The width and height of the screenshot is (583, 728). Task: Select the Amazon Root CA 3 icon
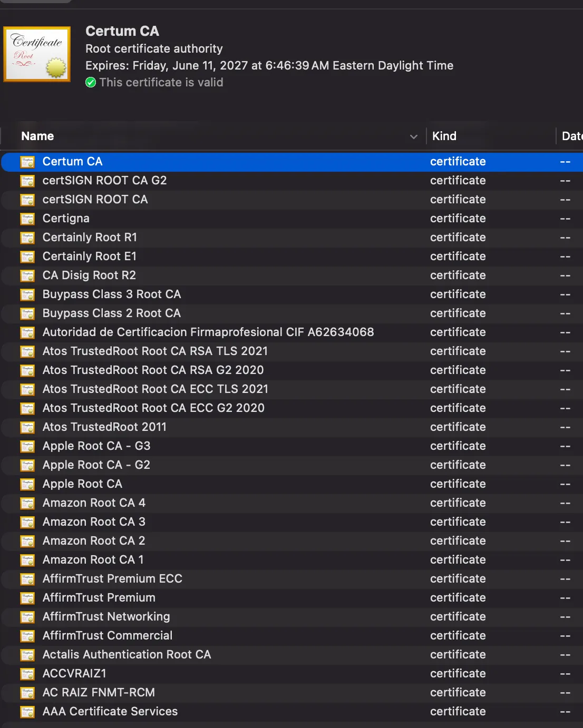pos(27,522)
